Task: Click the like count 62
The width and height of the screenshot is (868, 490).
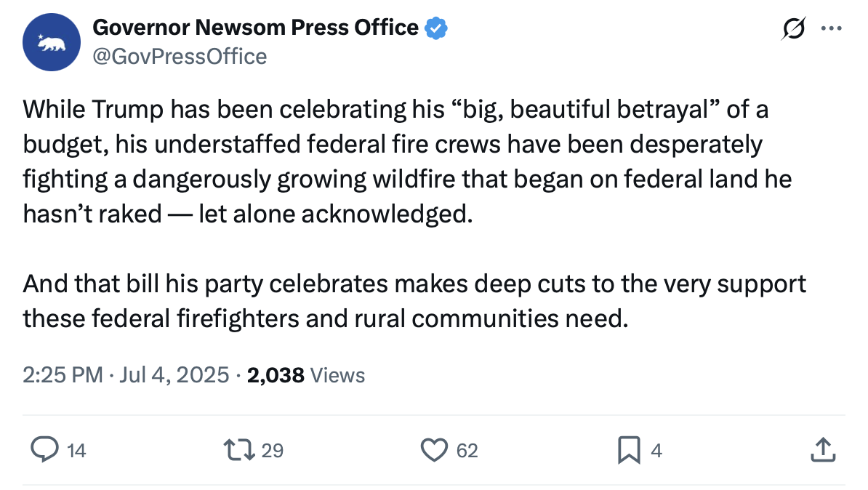Action: coord(467,451)
